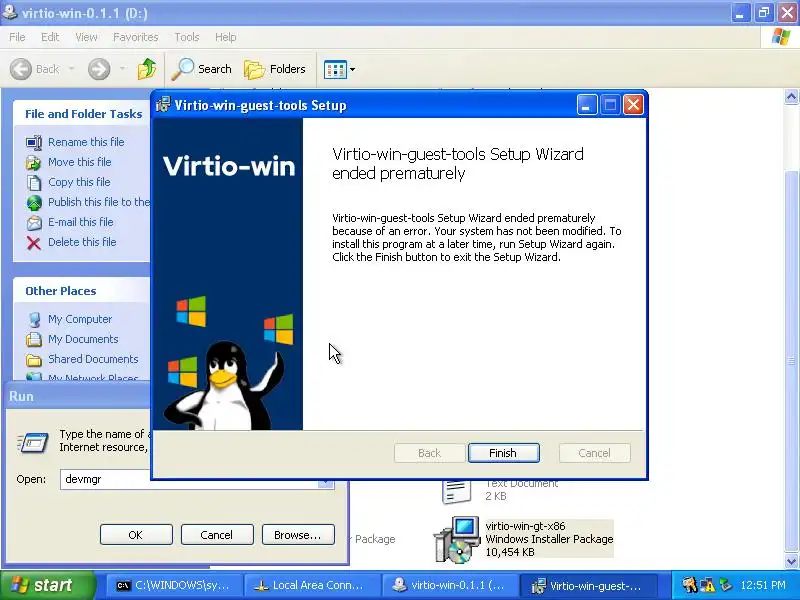This screenshot has height=600, width=800.
Task: Click the Run dialog program icon
Action: (x=33, y=442)
